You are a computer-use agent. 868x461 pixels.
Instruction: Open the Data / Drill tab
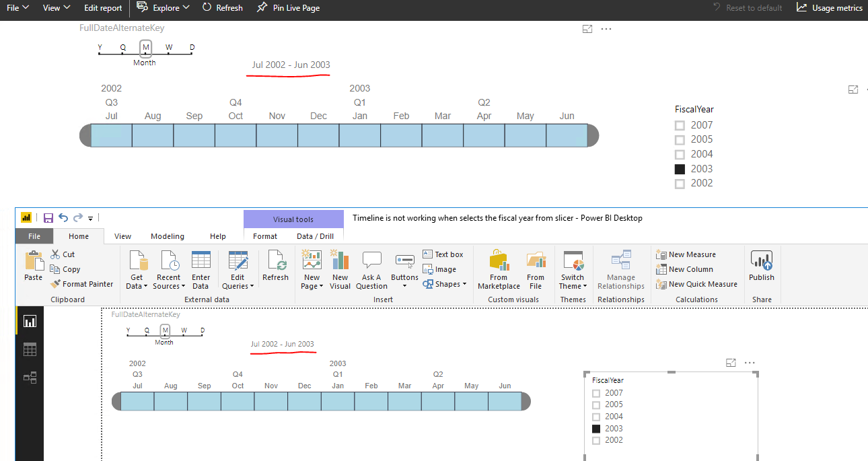pyautogui.click(x=315, y=236)
